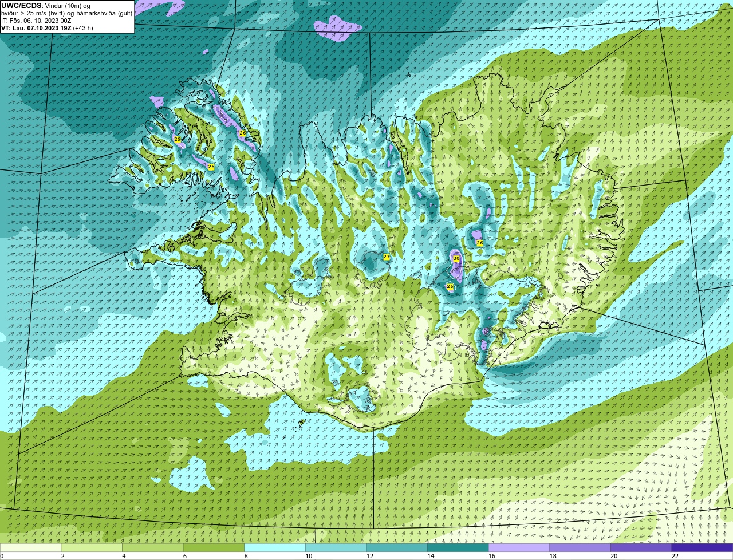733x560 pixels.
Task: Pick the 2–4 m/s light yellow-green swatch
Action: point(92,547)
